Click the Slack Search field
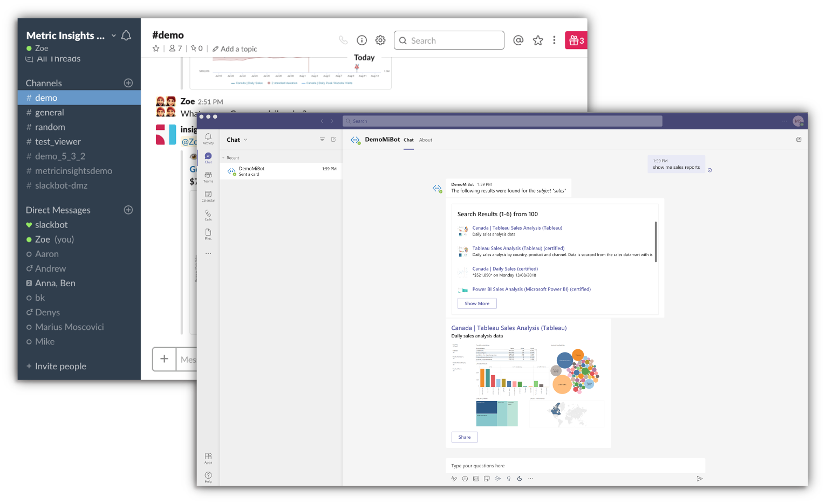This screenshot has height=504, width=826. click(x=449, y=40)
